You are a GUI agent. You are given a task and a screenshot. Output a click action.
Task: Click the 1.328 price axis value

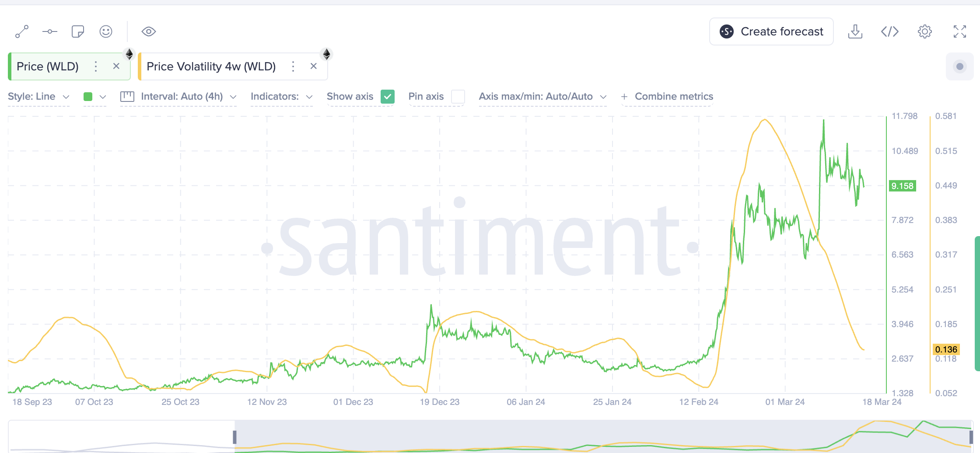coord(903,393)
